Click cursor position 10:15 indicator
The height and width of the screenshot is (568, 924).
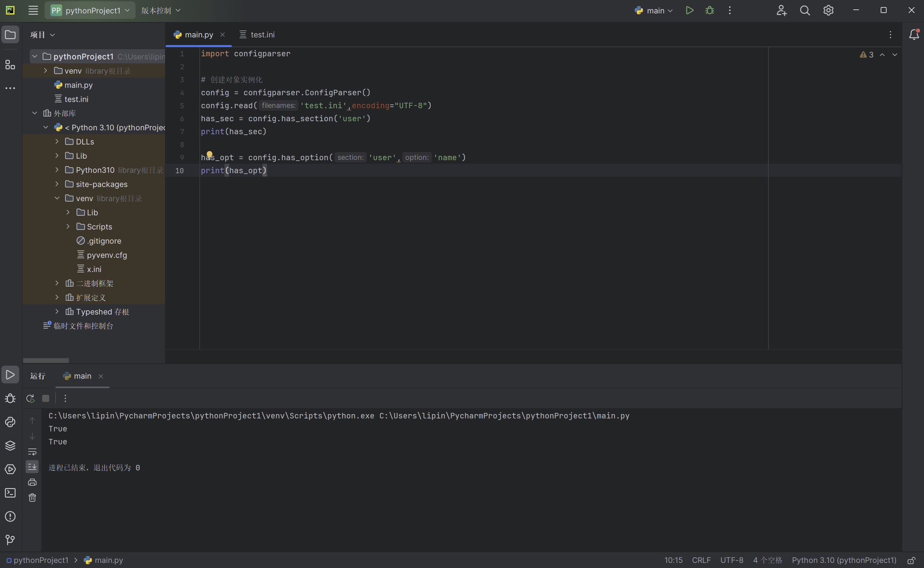tap(673, 560)
